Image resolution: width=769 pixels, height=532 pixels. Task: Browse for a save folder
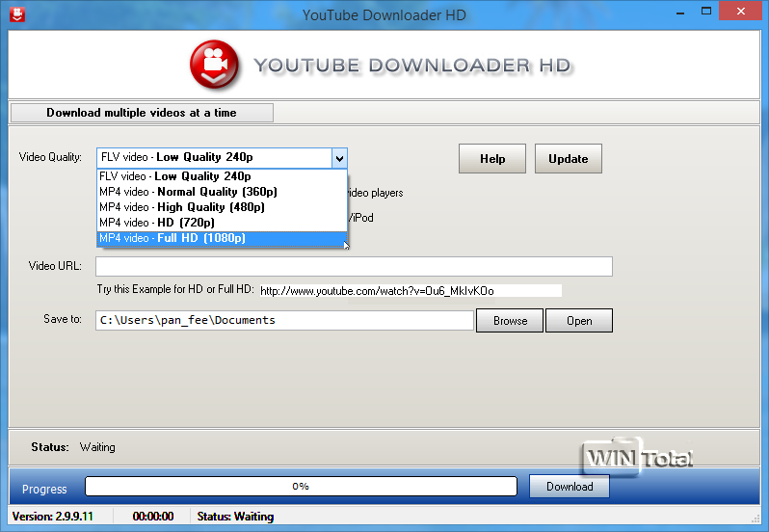coord(510,321)
